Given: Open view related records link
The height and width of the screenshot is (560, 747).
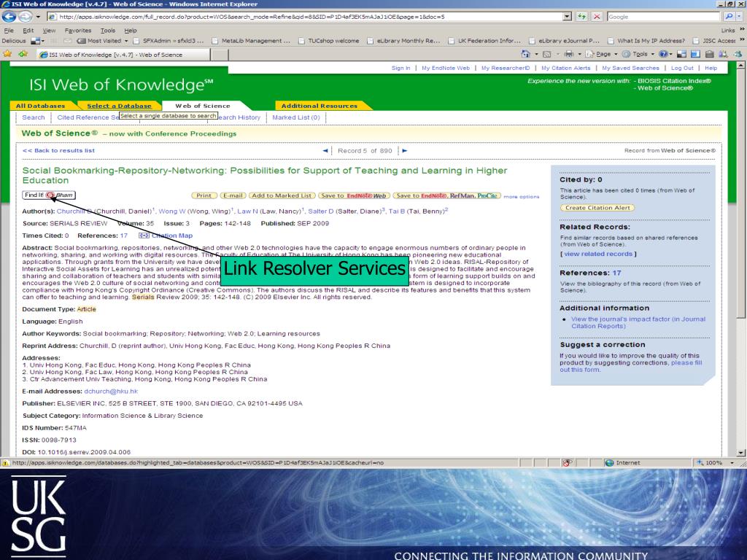Looking at the screenshot, I should tap(598, 254).
